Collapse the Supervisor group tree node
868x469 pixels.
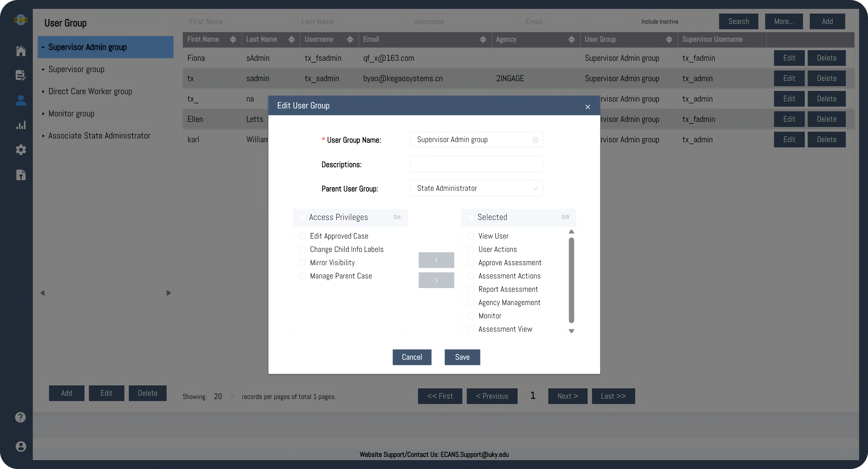43,70
